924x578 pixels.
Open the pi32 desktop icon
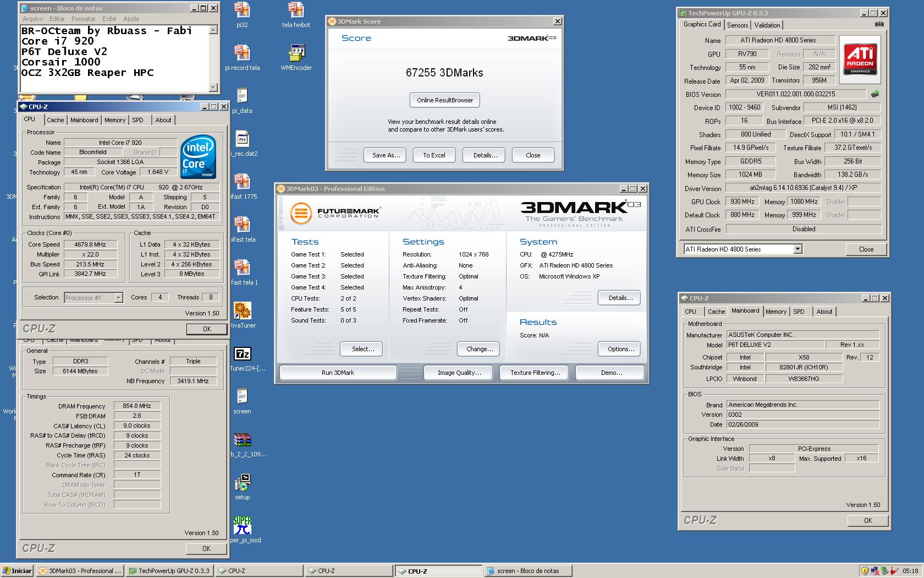tap(242, 10)
